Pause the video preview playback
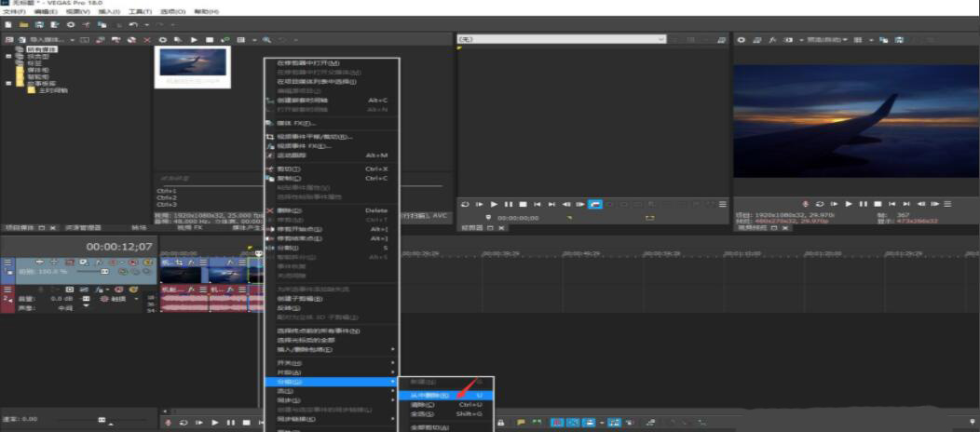The height and width of the screenshot is (432, 980). pyautogui.click(x=862, y=204)
